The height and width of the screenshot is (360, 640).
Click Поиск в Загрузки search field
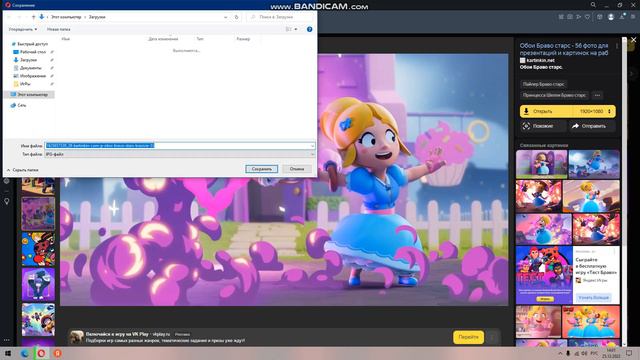point(280,17)
